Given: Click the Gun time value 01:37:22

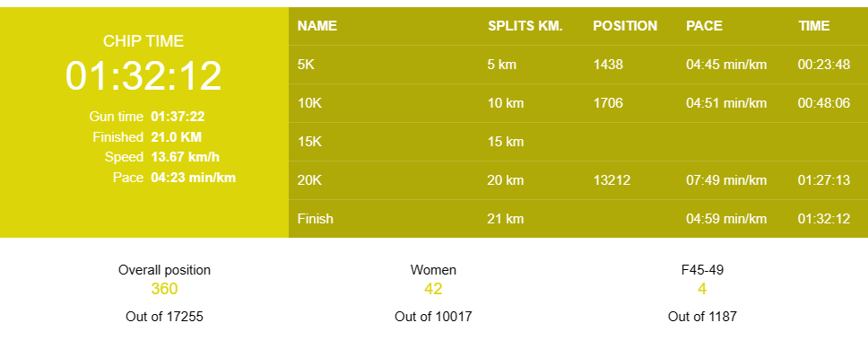Looking at the screenshot, I should point(178,117).
